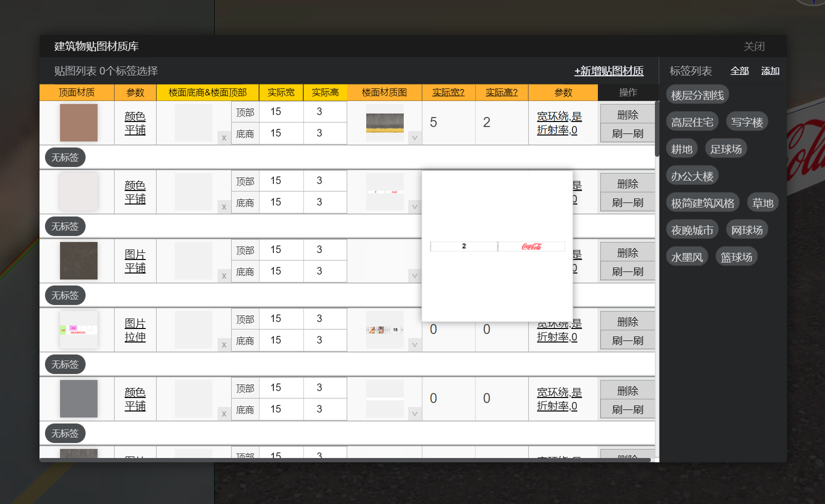Viewport: 825px width, 504px height.
Task: Click 刷一刷 in the fourth row
Action: pyautogui.click(x=627, y=340)
